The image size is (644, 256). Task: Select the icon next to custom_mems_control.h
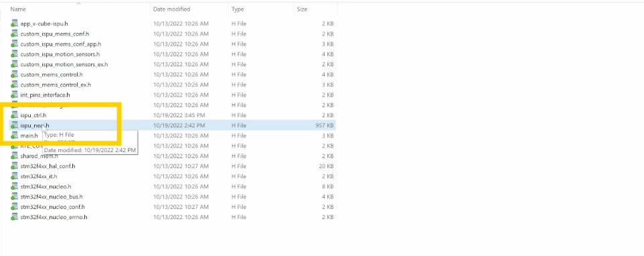tap(14, 74)
